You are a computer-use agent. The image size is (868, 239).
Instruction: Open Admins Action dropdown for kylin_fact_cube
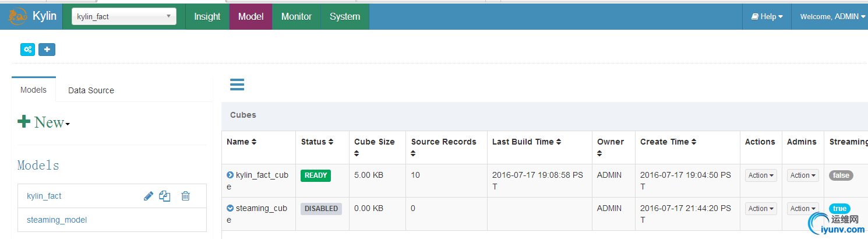pos(803,175)
